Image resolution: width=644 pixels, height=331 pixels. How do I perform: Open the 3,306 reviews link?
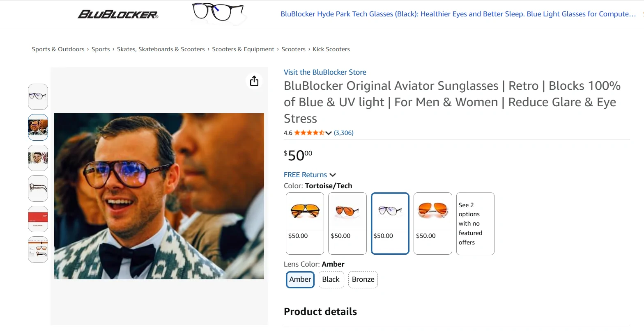[x=344, y=133]
